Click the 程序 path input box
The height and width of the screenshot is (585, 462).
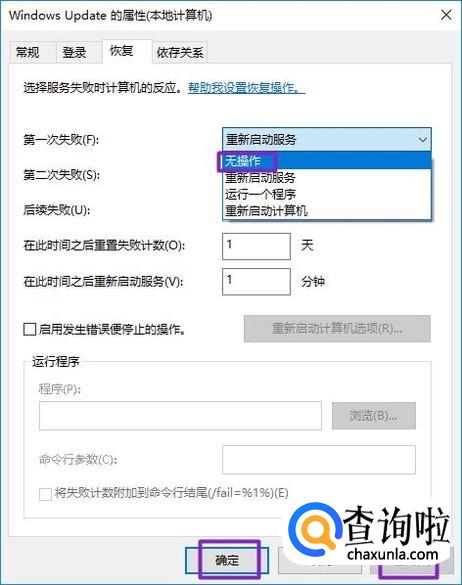pos(180,415)
